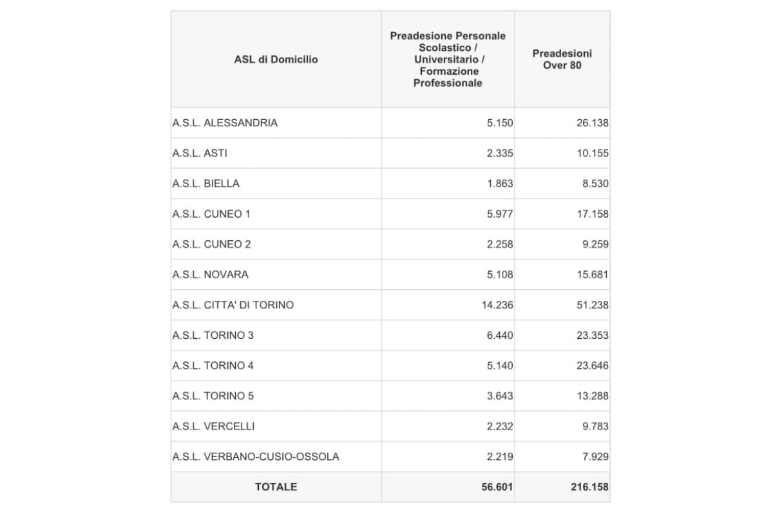This screenshot has height=532, width=773.
Task: Select the A.S.L. TORINO 5 row label
Action: (x=213, y=395)
